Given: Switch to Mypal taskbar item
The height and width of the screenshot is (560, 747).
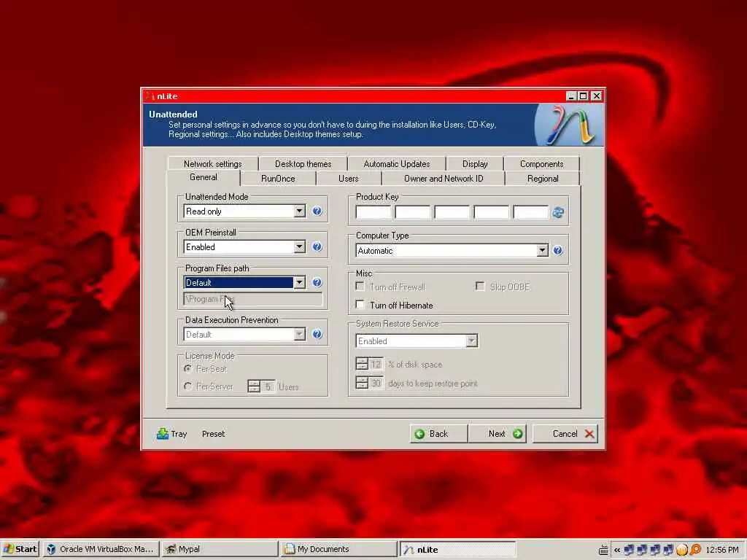Looking at the screenshot, I should (x=220, y=550).
